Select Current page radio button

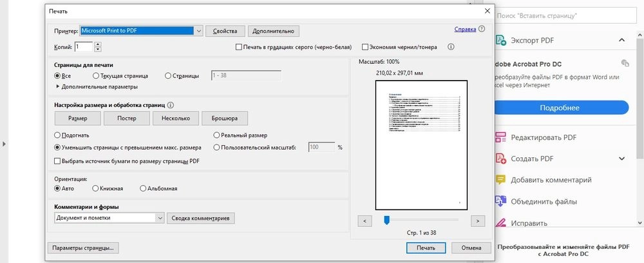pos(96,76)
